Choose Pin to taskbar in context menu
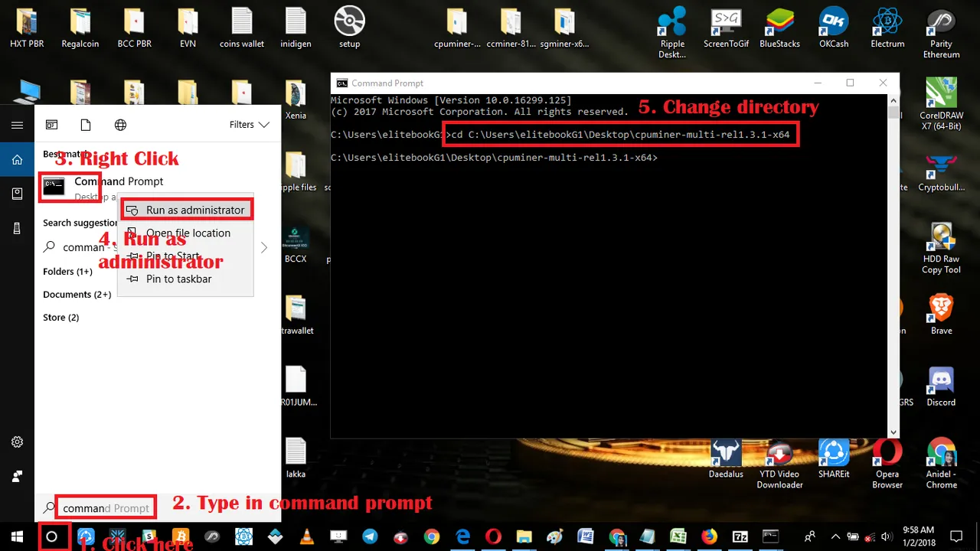This screenshot has height=551, width=980. pyautogui.click(x=185, y=279)
